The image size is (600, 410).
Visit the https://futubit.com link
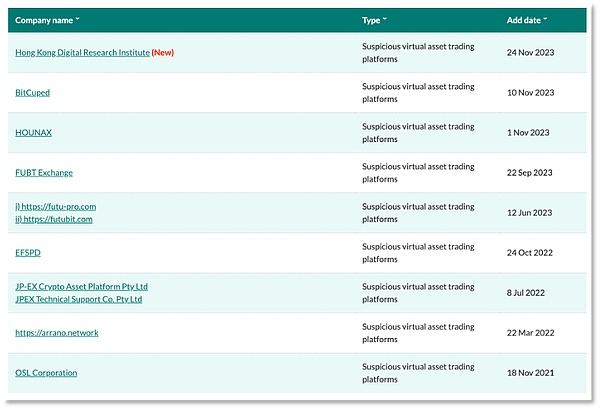click(x=58, y=218)
